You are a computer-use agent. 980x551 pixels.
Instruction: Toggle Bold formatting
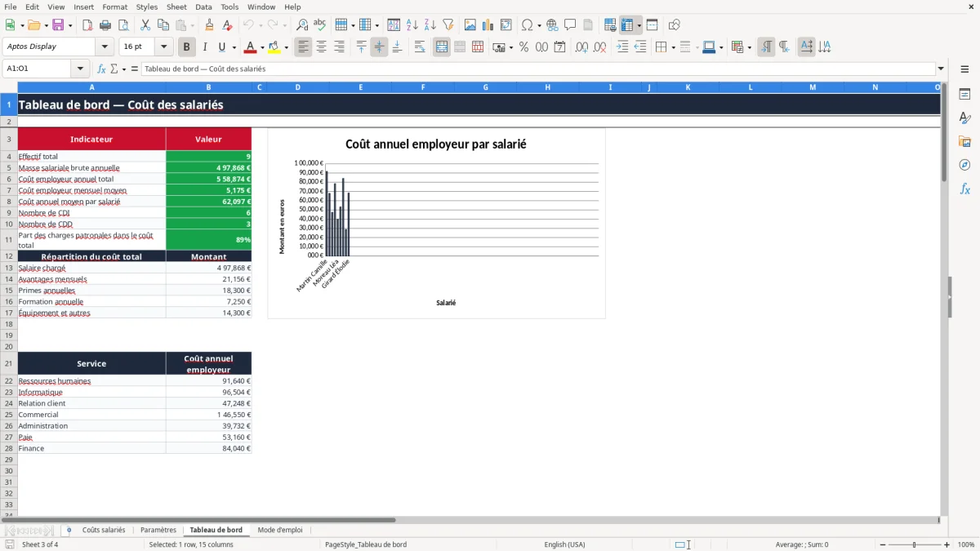click(186, 47)
